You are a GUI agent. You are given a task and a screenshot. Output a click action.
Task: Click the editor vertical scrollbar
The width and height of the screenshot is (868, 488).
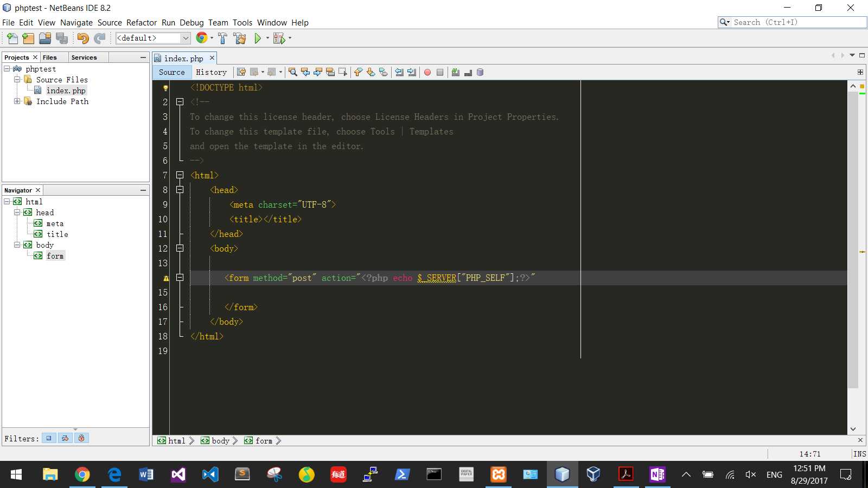tap(853, 241)
